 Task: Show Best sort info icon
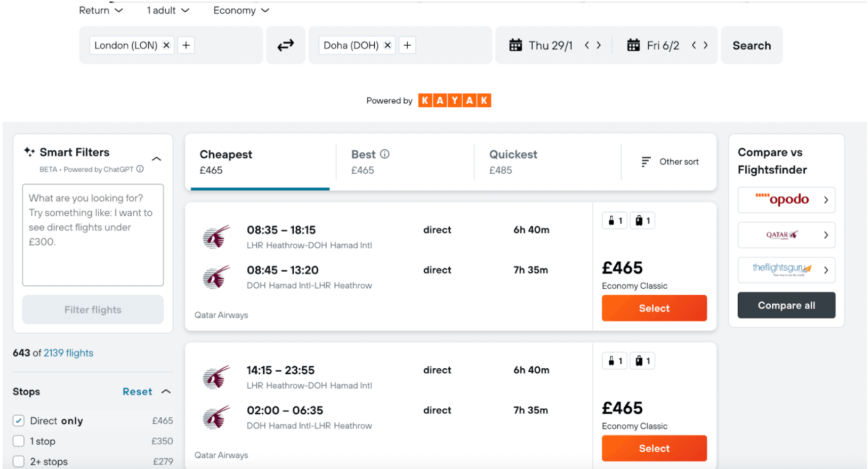(x=385, y=154)
